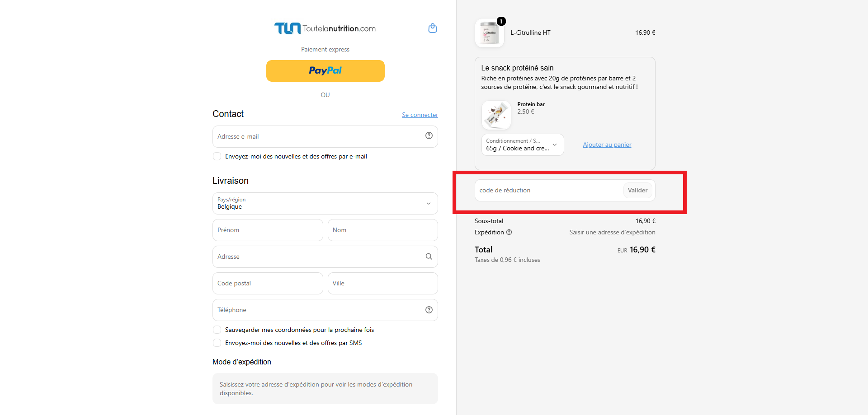Expand the Conditionnement 65g Cookie dropdown

coord(523,145)
